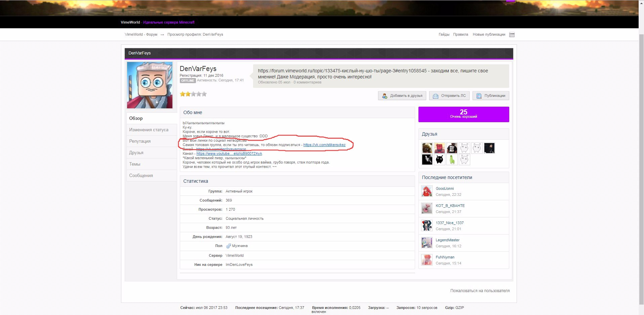Viewport: 644px width, 315px height.
Task: Switch to Друзья sidebar tab
Action: point(152,152)
